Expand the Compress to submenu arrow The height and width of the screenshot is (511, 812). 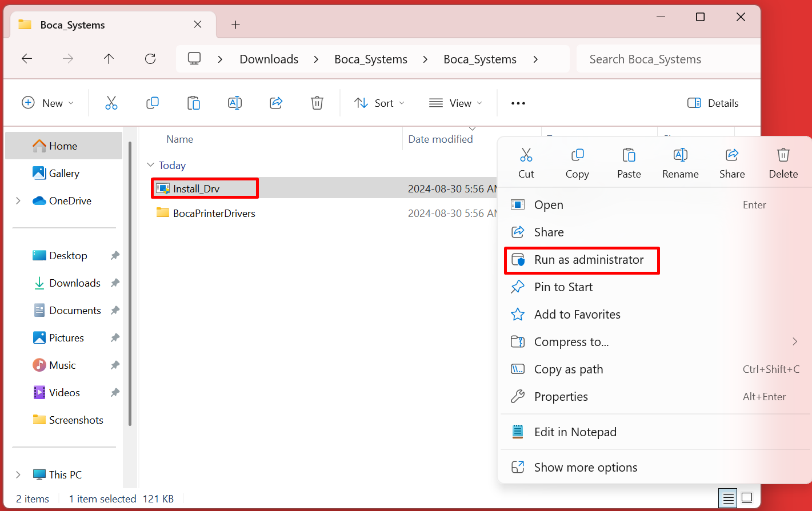click(795, 342)
